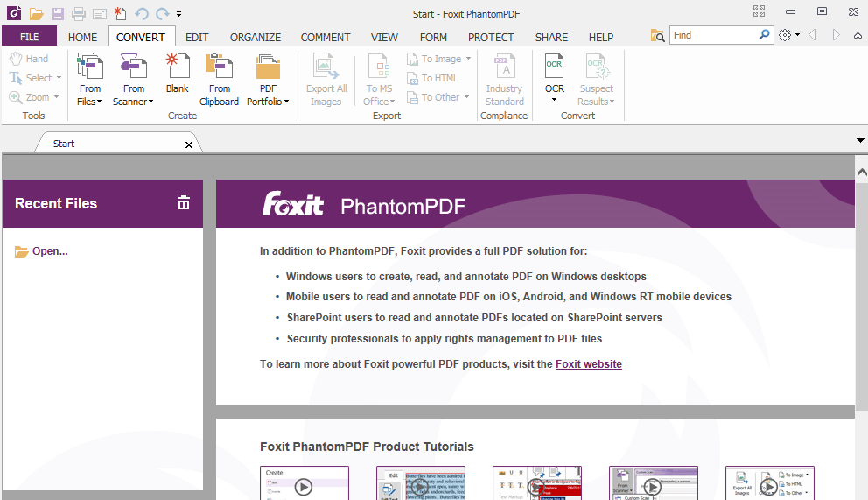Create PDF From Clipboard
Screen dimensions: 868x500
click(x=220, y=79)
